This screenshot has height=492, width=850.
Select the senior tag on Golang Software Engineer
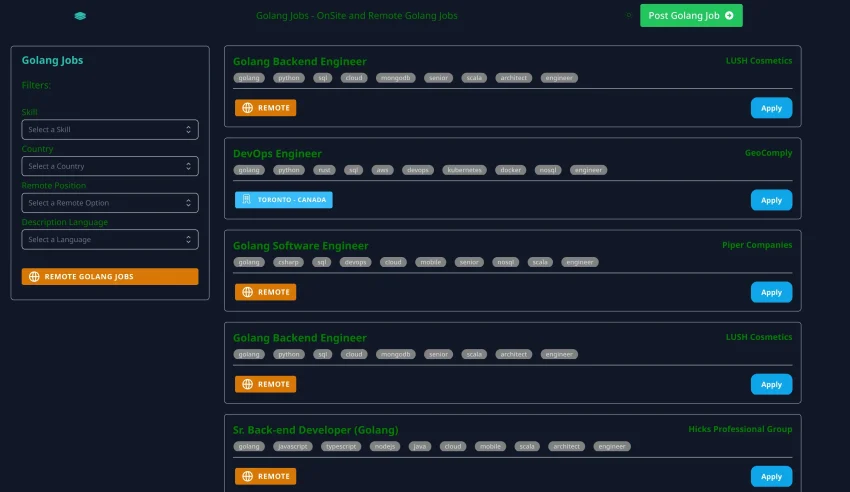click(469, 262)
